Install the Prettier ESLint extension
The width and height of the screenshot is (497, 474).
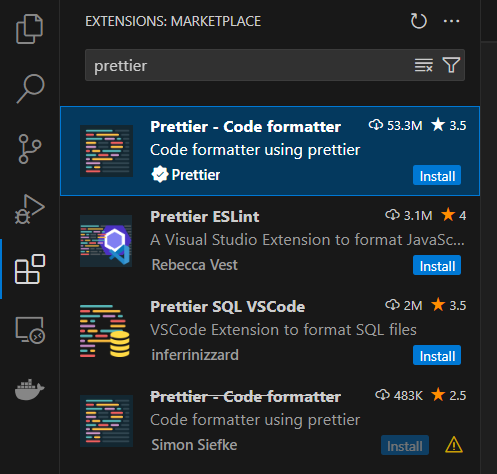[437, 265]
